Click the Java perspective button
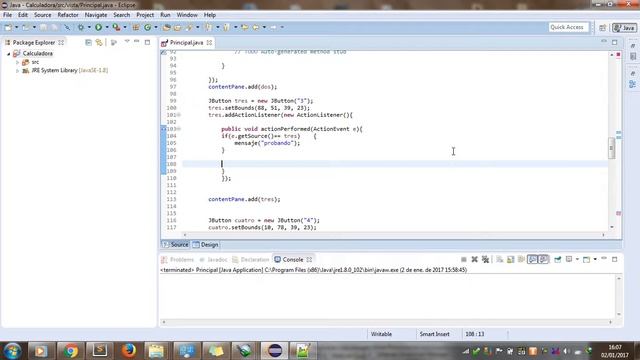Screen dimensions: 640x360 coord(624,28)
